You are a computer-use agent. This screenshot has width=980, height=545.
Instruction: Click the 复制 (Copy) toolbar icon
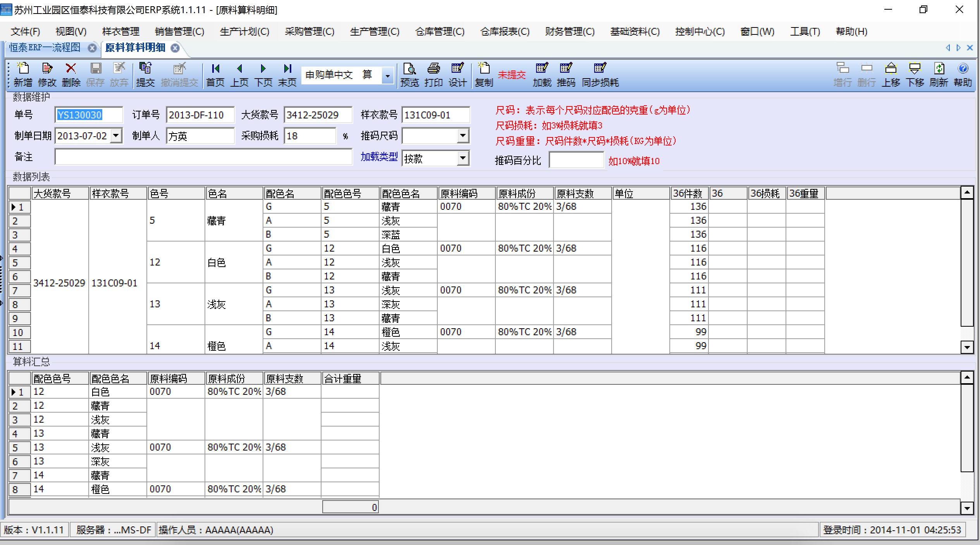pyautogui.click(x=484, y=74)
